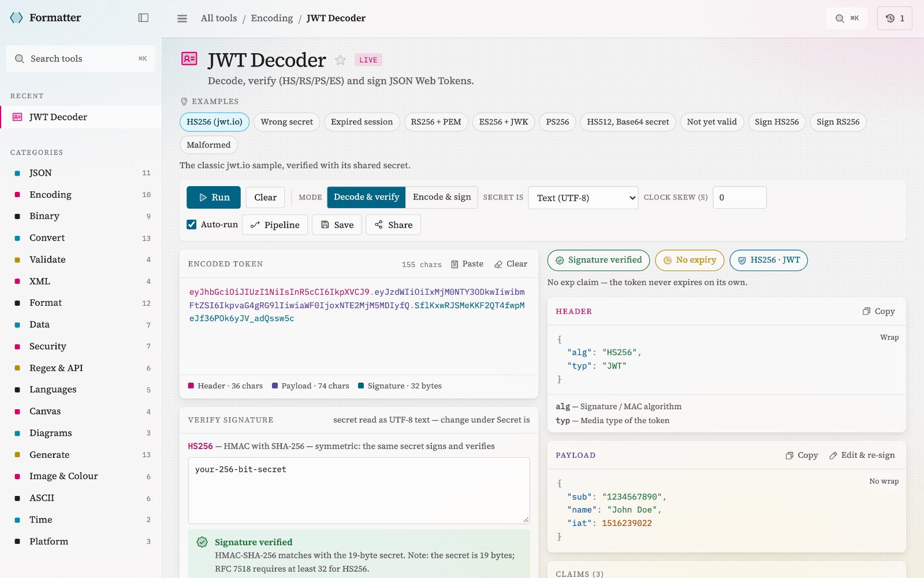The width and height of the screenshot is (924, 578).
Task: Toggle payload No wrap option
Action: [x=884, y=481]
